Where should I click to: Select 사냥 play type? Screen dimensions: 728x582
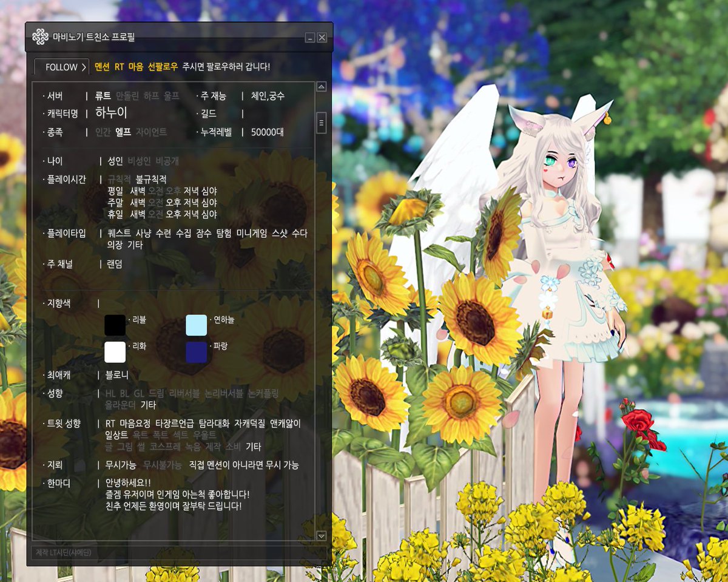[x=143, y=234]
